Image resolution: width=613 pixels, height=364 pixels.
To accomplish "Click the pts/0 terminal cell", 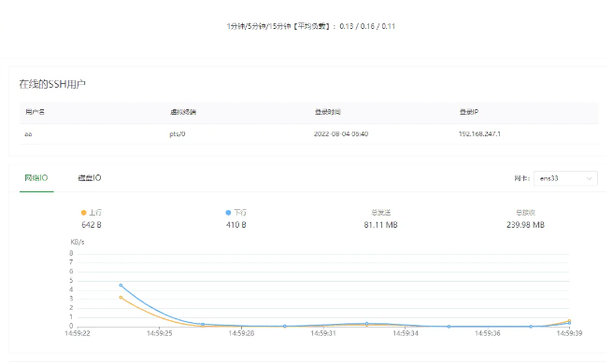I will [x=178, y=134].
